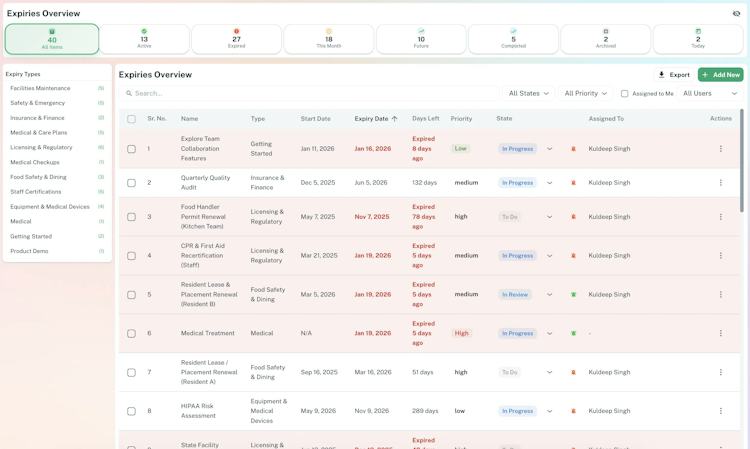Viewport: 750px width, 449px height.
Task: Tick the select-all checkbox in table header
Action: 132,119
